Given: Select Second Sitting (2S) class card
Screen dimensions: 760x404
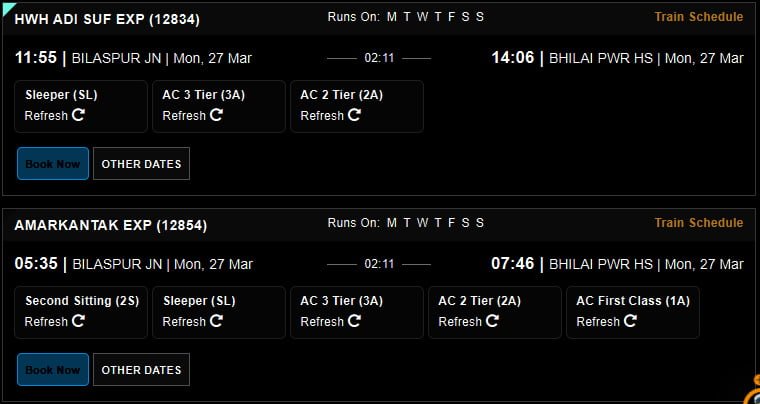Looking at the screenshot, I should [81, 312].
